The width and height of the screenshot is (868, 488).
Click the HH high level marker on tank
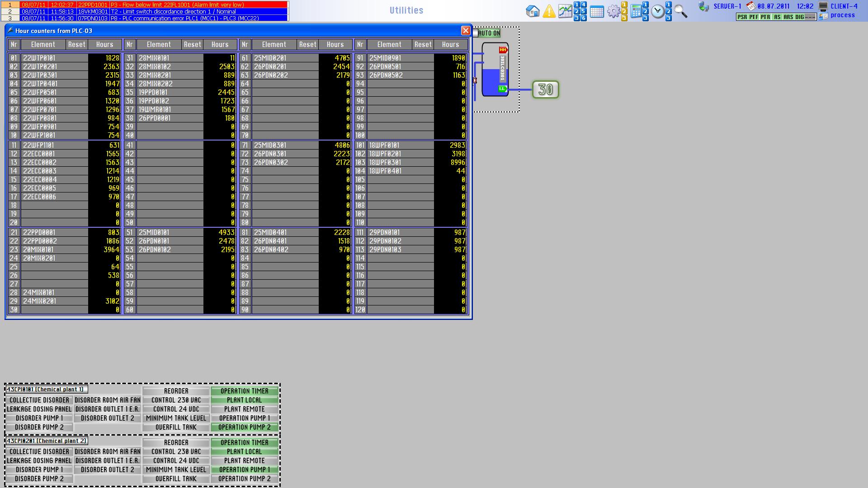pos(503,50)
